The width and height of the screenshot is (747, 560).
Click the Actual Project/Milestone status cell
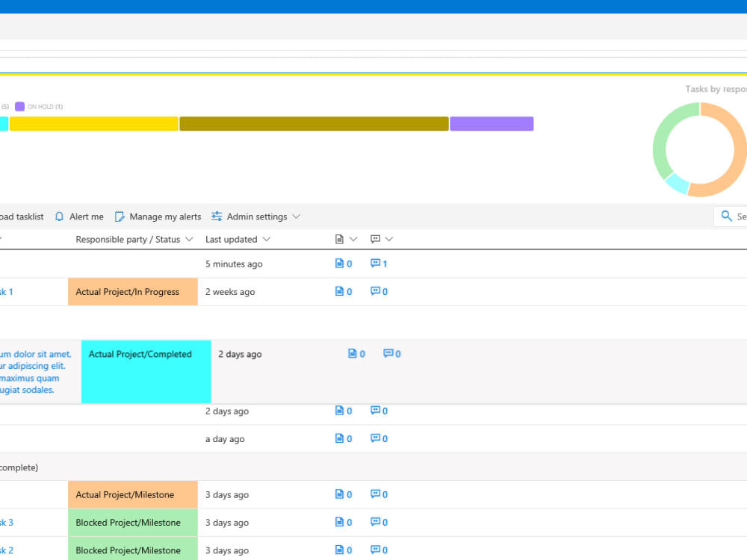click(133, 494)
